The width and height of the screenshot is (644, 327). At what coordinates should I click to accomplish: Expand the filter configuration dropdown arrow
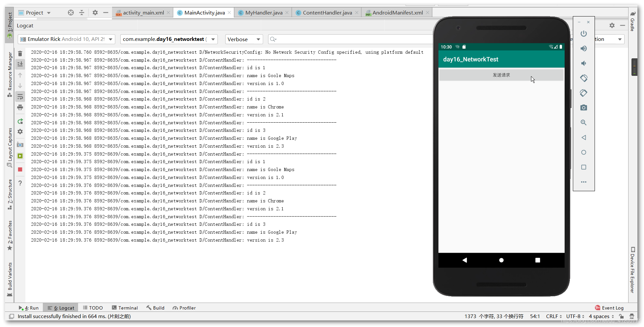click(x=620, y=39)
